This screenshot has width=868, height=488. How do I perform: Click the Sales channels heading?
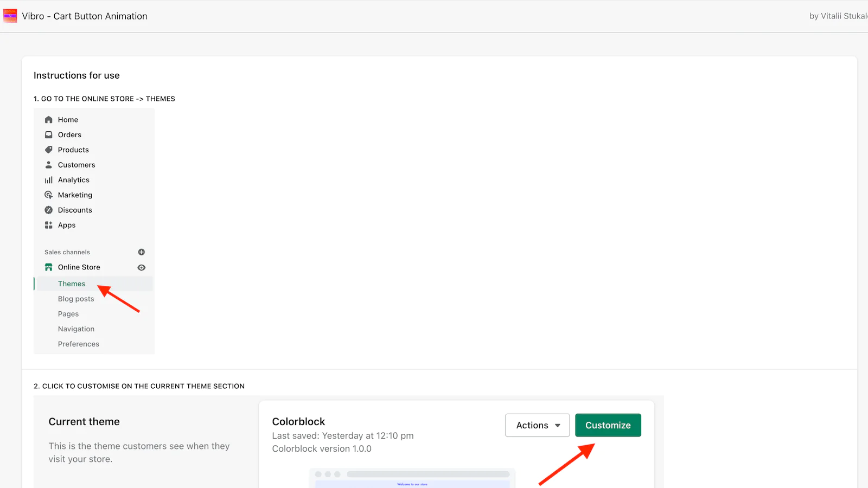pyautogui.click(x=67, y=252)
